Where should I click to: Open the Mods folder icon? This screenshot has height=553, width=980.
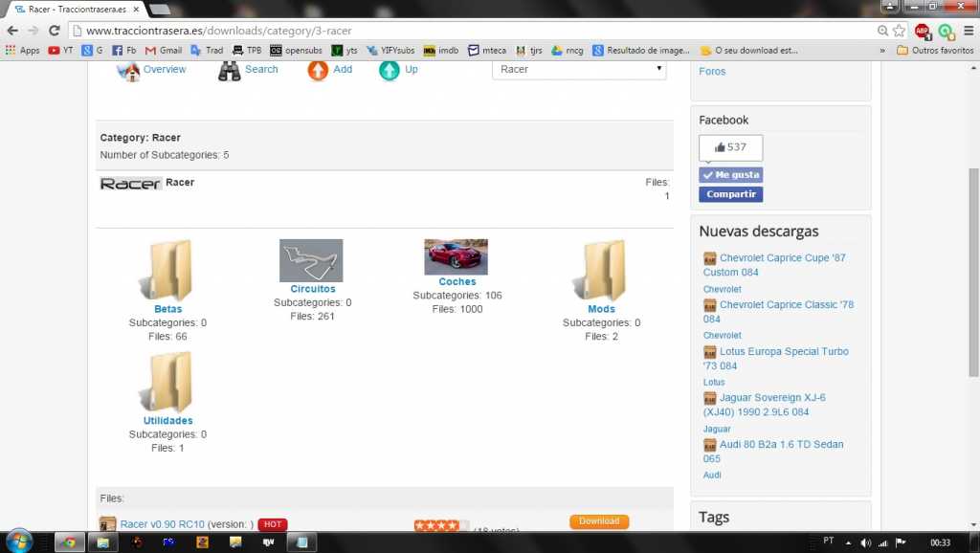600,271
